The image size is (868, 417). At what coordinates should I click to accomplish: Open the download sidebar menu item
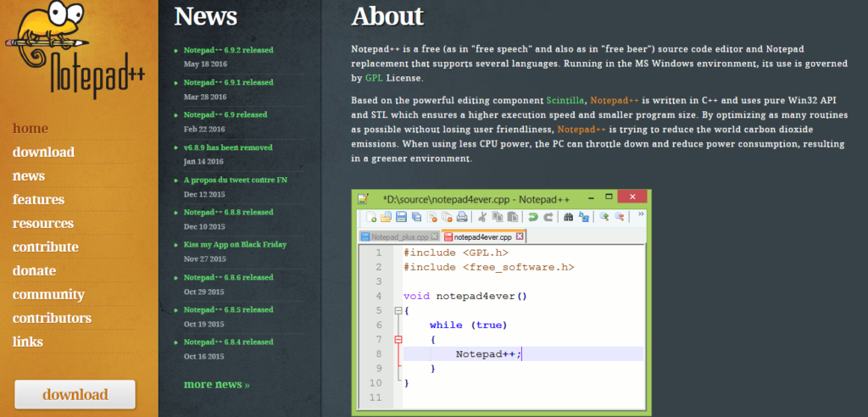coord(44,153)
